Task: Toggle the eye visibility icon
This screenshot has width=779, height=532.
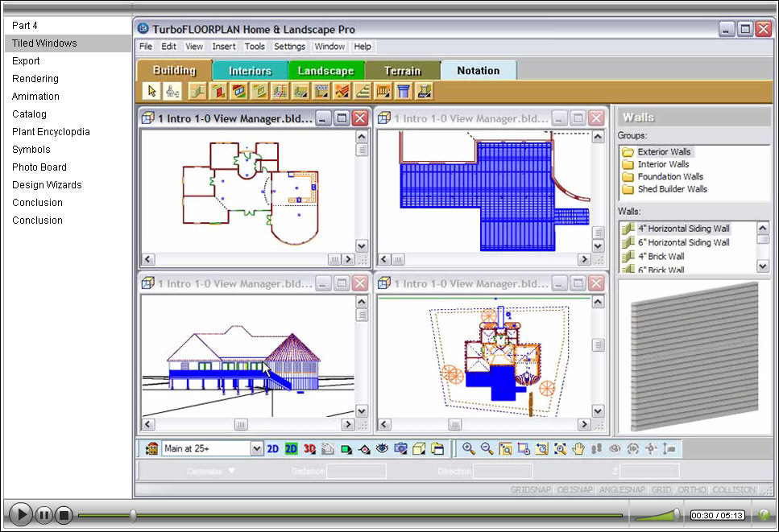Action: point(382,448)
